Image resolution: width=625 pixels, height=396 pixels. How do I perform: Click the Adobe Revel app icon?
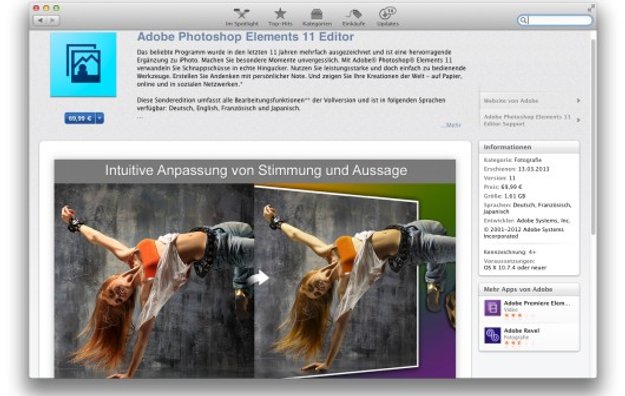tap(492, 335)
